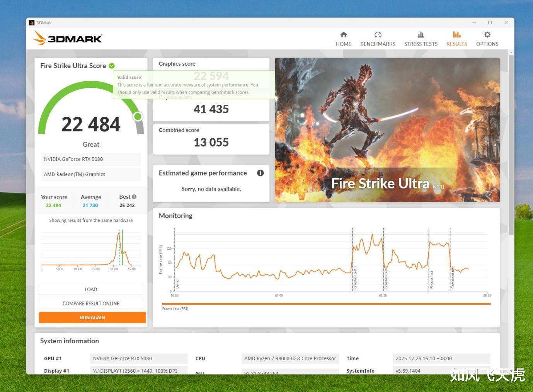Open the HOME tab
Image resolution: width=533 pixels, height=392 pixels.
[343, 39]
